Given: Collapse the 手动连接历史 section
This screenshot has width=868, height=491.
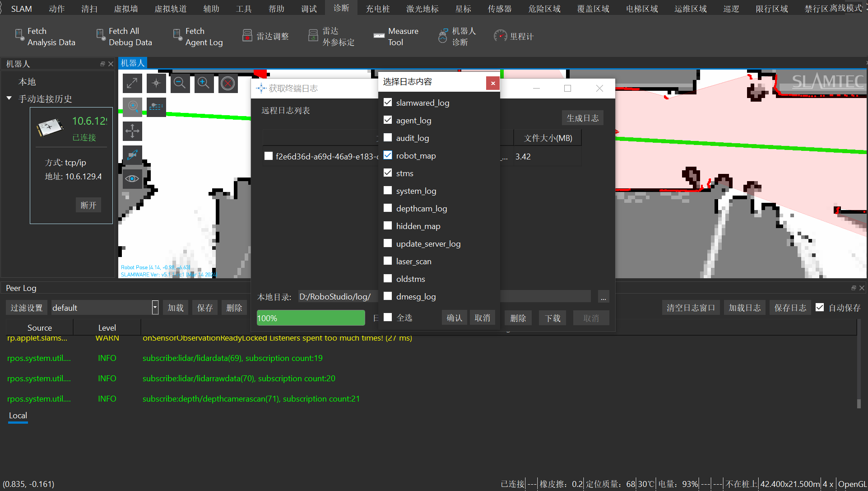Looking at the screenshot, I should [9, 98].
